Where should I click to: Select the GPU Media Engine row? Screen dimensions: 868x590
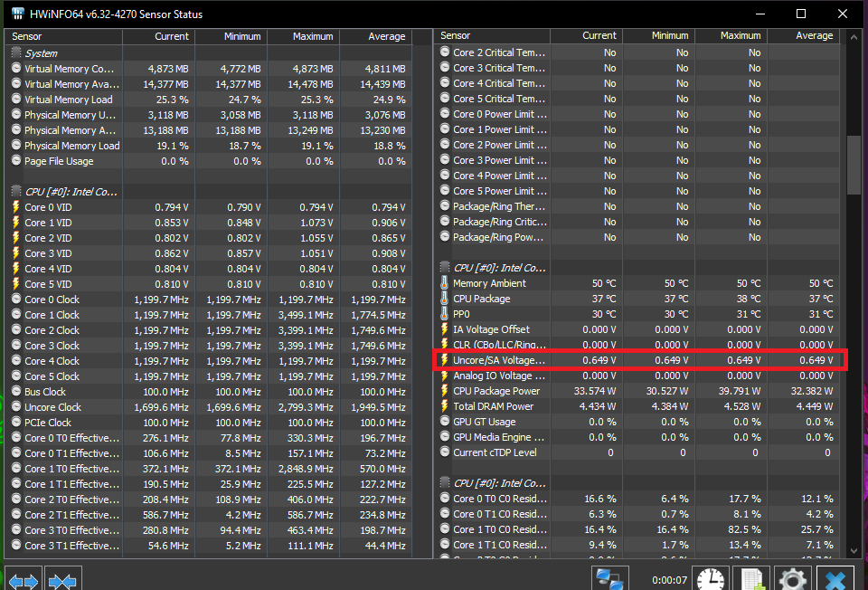pos(637,437)
